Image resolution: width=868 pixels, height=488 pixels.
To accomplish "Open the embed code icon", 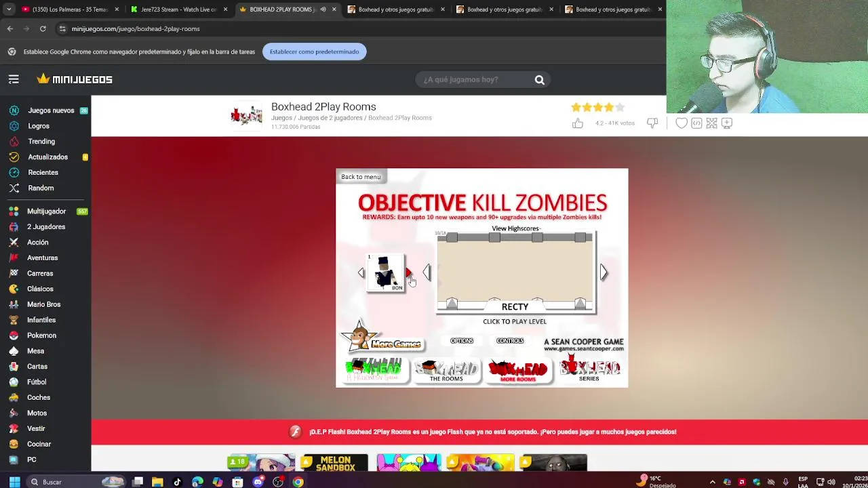I will click(696, 123).
